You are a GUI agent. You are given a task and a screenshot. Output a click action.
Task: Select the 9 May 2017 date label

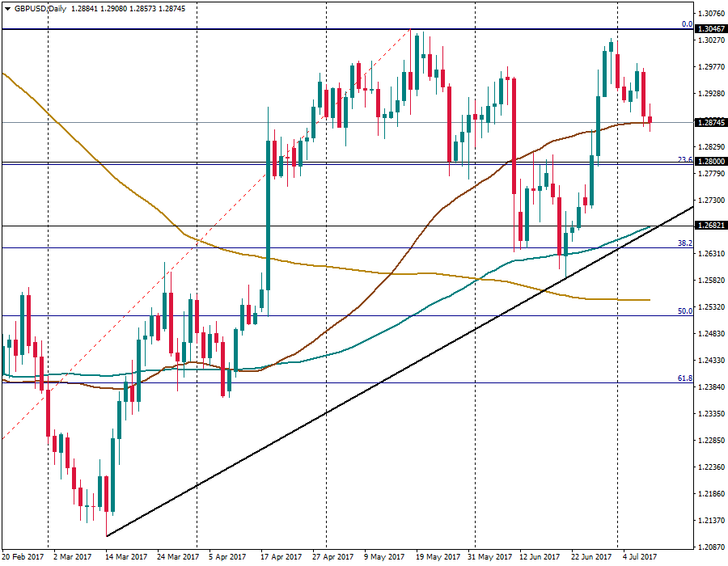[384, 557]
